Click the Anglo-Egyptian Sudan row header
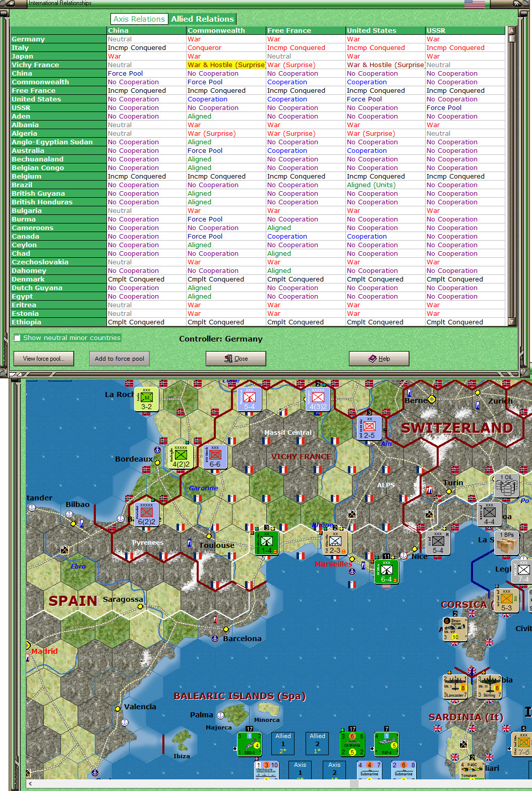 pyautogui.click(x=58, y=142)
